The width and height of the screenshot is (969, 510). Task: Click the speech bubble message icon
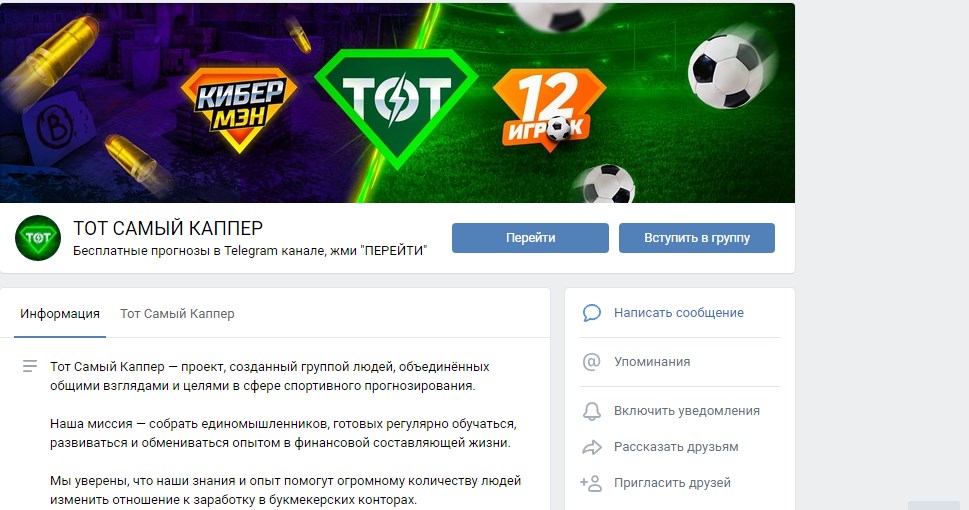[591, 313]
